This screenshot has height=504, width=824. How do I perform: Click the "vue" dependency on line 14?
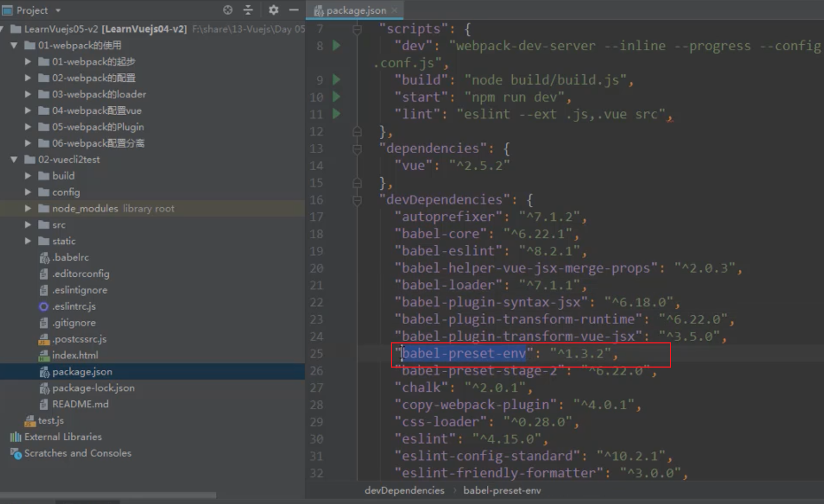pos(413,166)
